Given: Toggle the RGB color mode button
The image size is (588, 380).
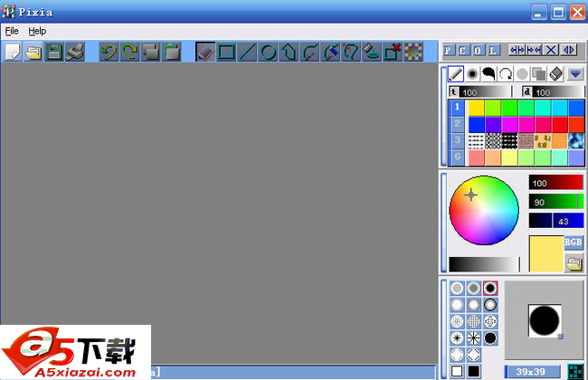Looking at the screenshot, I should [x=573, y=242].
